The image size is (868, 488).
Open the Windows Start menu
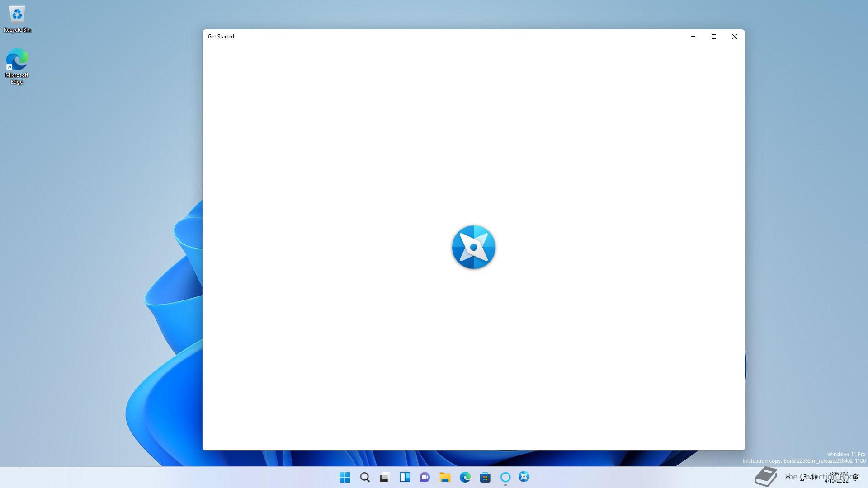(345, 477)
